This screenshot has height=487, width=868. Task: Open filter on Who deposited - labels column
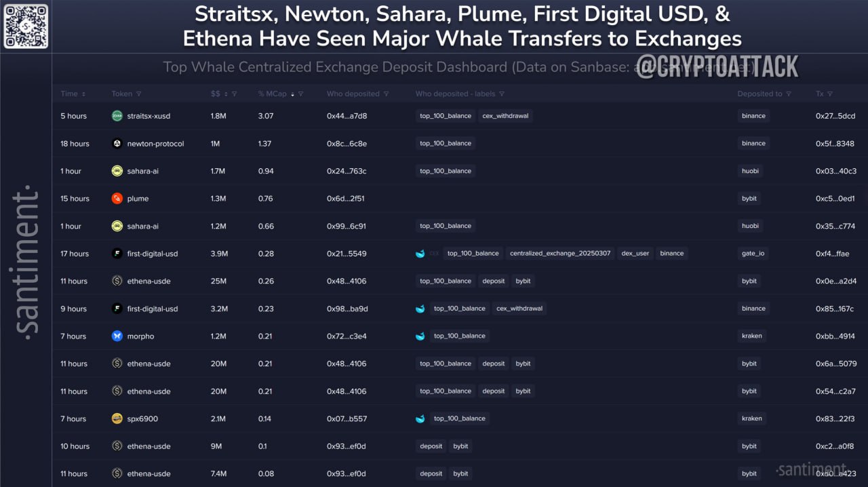[x=502, y=94]
